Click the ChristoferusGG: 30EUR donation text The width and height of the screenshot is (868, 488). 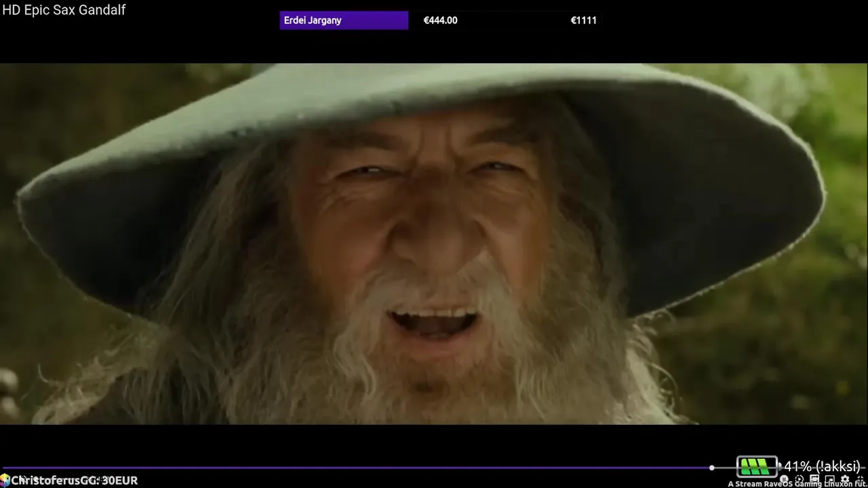click(x=75, y=481)
